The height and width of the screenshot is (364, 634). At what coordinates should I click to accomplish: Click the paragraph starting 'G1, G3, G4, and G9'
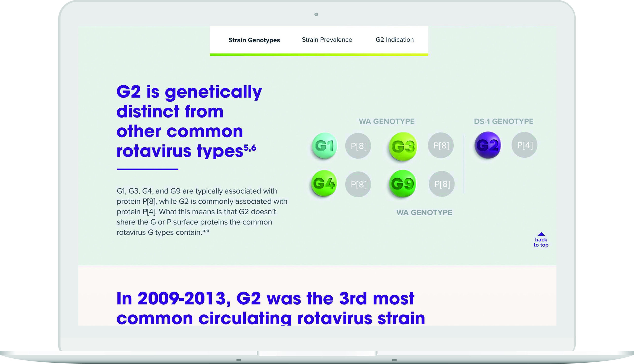(202, 212)
